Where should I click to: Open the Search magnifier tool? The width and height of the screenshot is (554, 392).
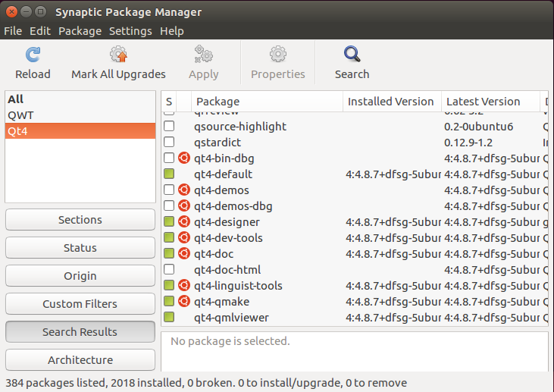point(352,54)
